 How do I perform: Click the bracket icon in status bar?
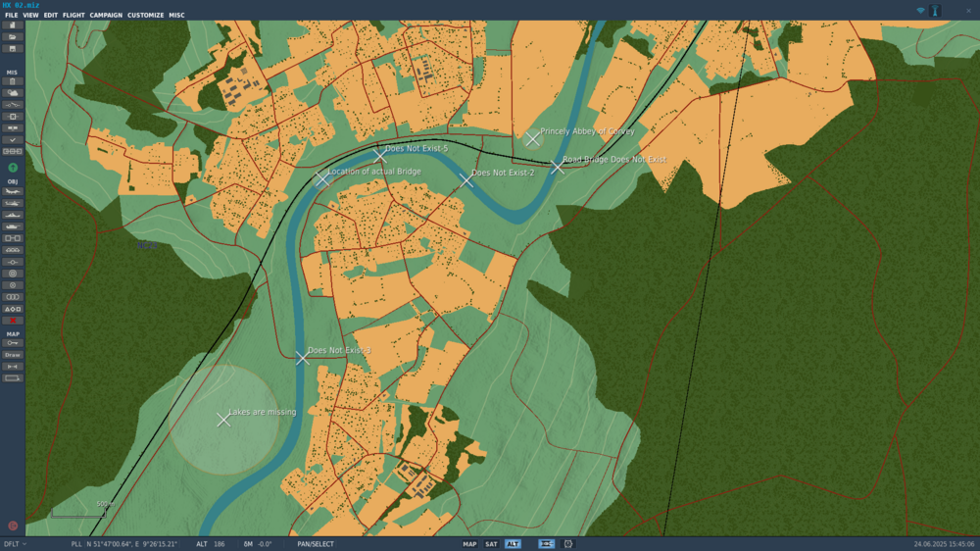(568, 544)
